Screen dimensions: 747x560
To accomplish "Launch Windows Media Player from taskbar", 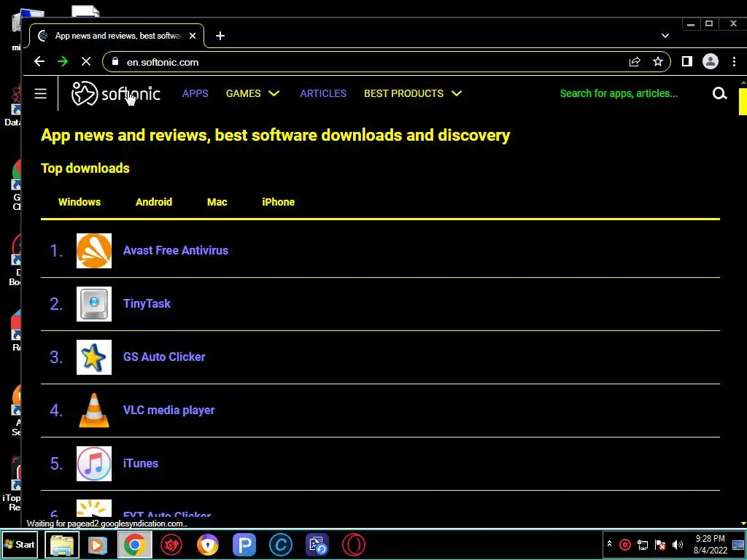I will 98,545.
